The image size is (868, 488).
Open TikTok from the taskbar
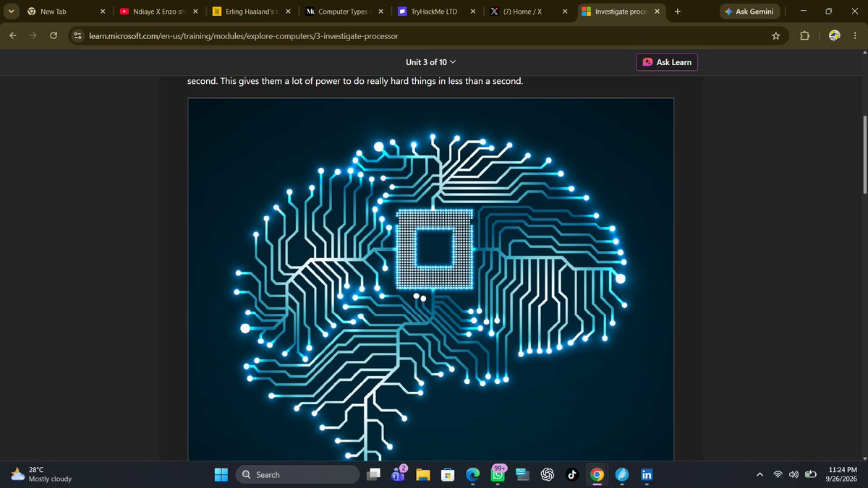click(571, 474)
